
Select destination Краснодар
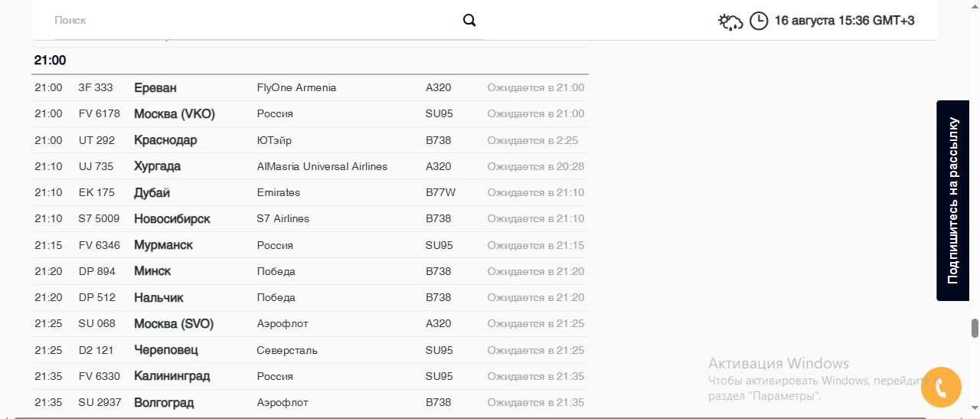pyautogui.click(x=165, y=140)
